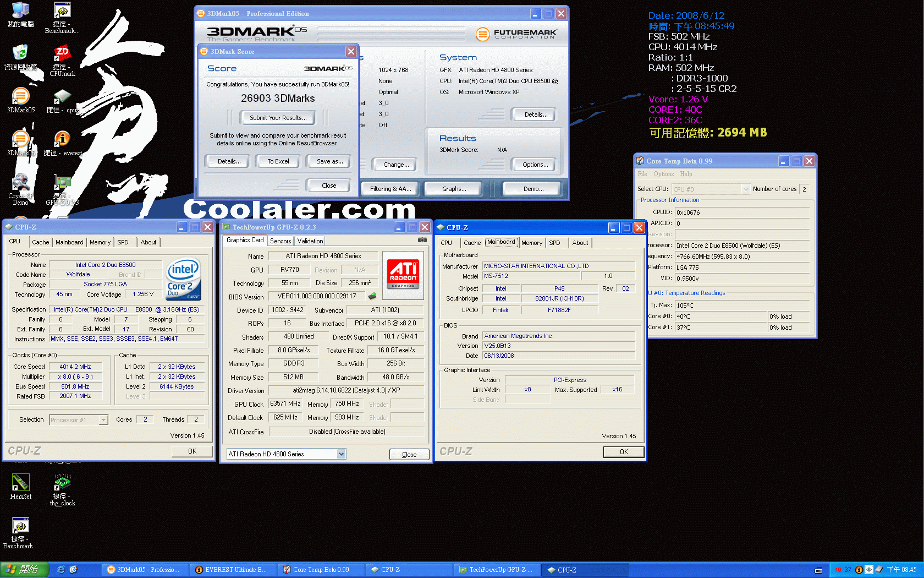The image size is (924, 578).
Task: Click Close button in 3DMark Score dialog
Action: (x=329, y=186)
